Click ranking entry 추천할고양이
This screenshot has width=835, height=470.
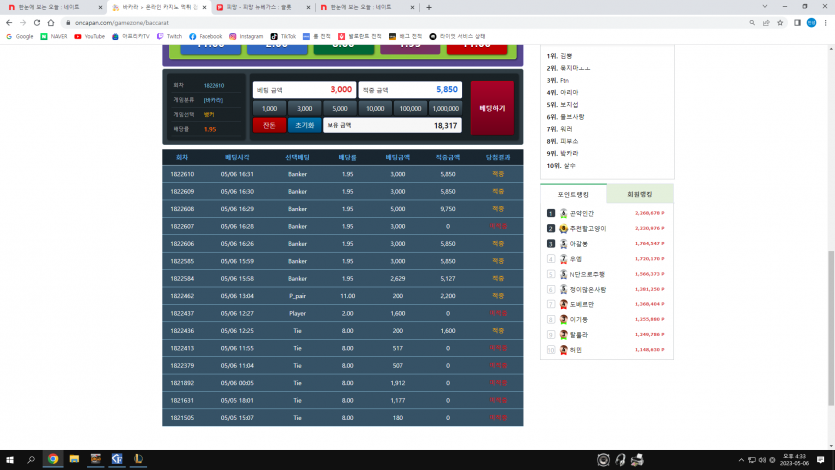coord(588,228)
